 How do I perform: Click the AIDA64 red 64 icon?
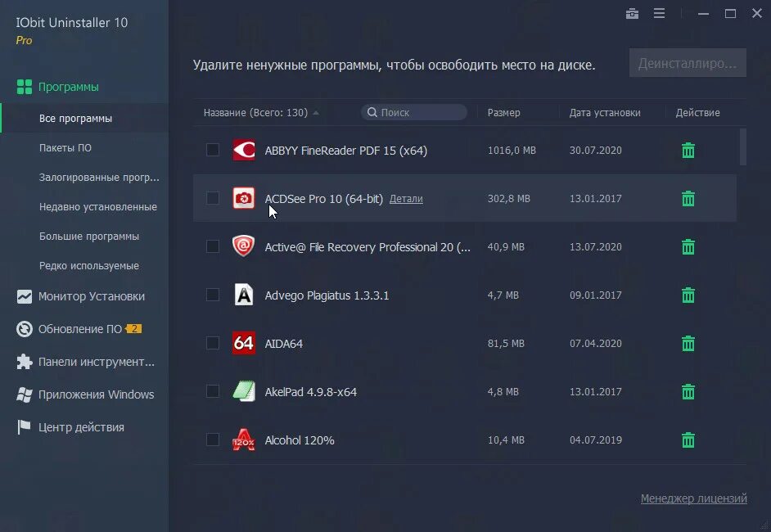pyautogui.click(x=243, y=343)
